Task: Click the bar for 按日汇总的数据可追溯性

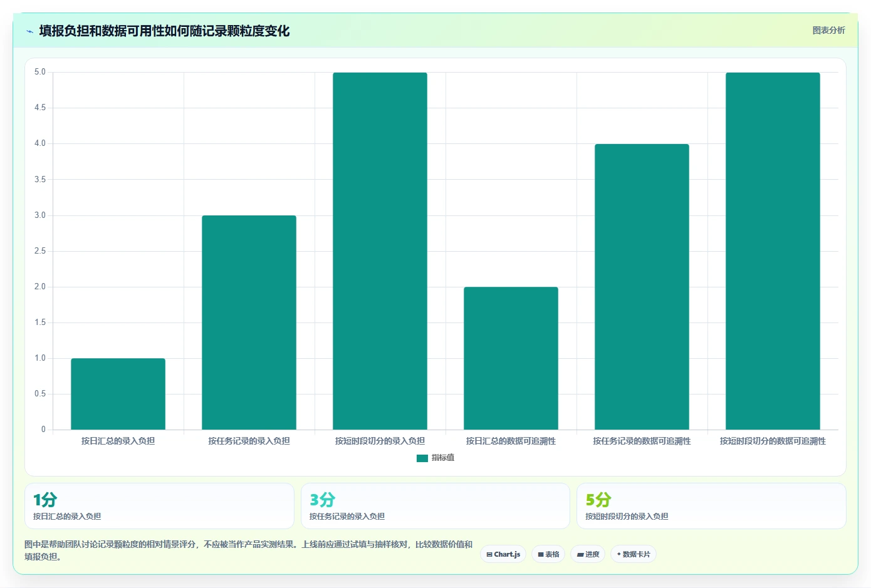Action: (x=511, y=358)
